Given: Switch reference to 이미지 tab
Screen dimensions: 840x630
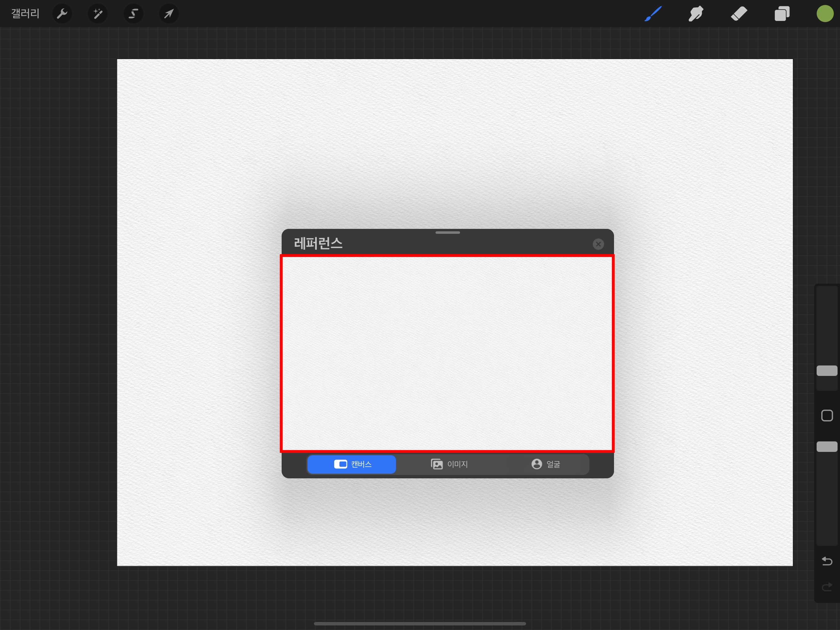Looking at the screenshot, I should point(449,464).
